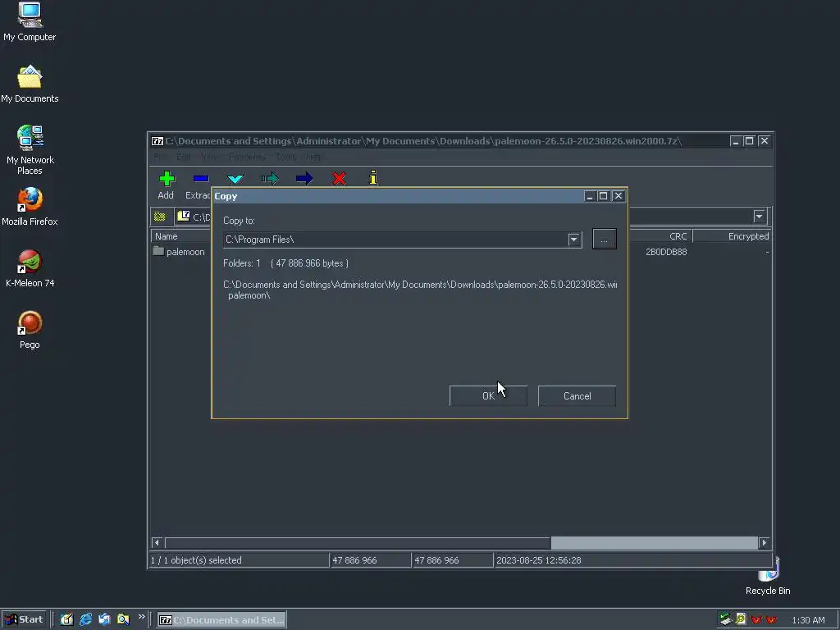Click the red X Delete icon
Screen dimensions: 840x630
[x=339, y=178]
